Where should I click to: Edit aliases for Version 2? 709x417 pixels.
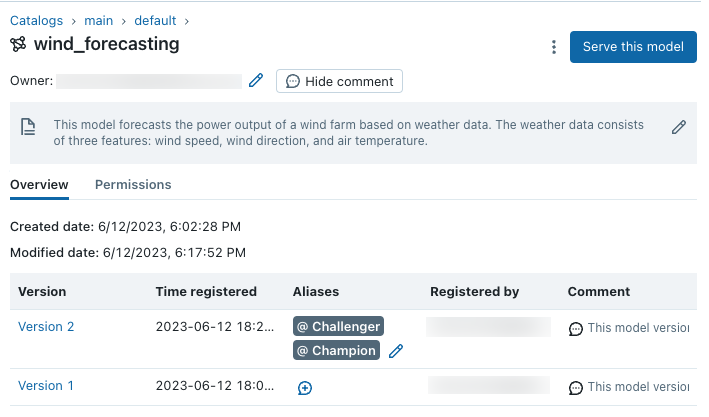(x=396, y=351)
